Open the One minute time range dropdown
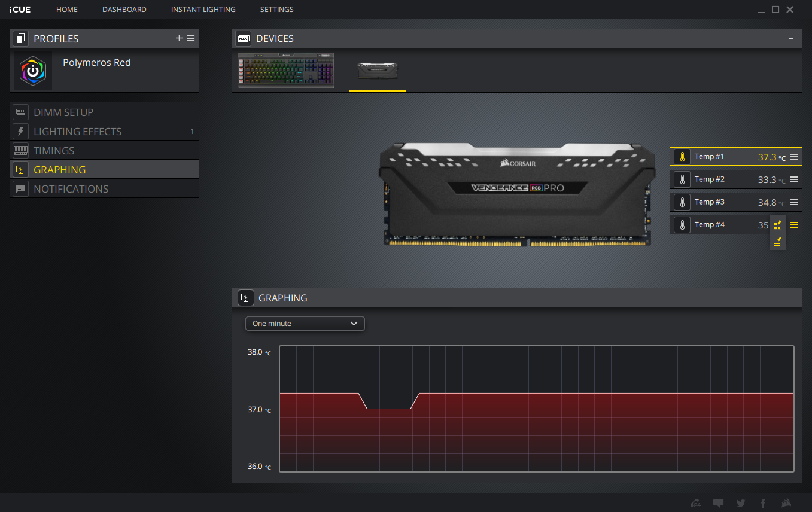The height and width of the screenshot is (512, 812). click(x=305, y=324)
